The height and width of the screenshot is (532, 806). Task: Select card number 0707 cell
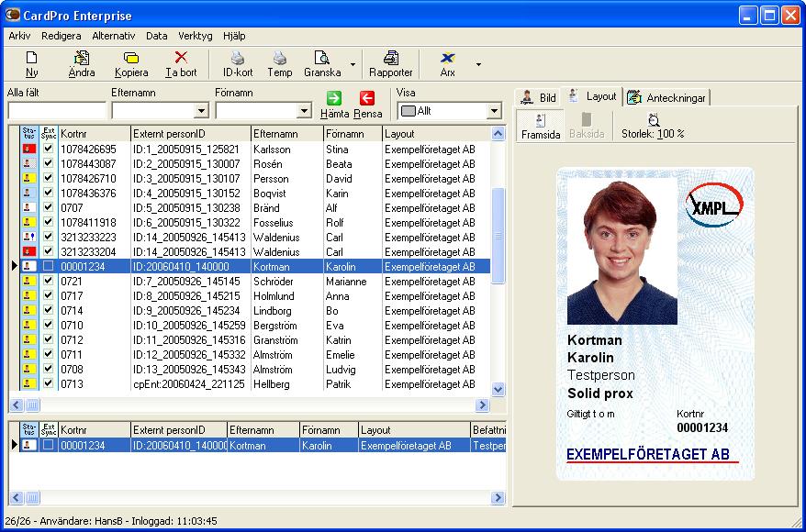point(95,207)
